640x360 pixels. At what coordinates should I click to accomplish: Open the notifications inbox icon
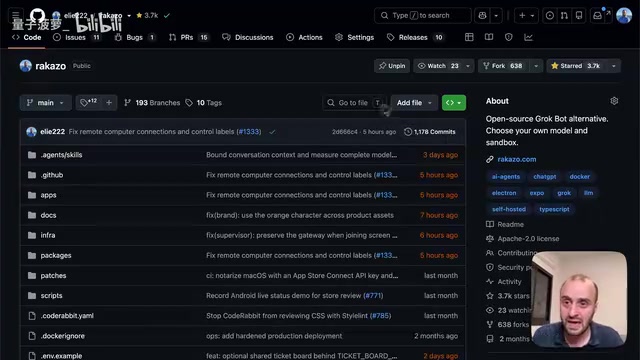coord(598,16)
